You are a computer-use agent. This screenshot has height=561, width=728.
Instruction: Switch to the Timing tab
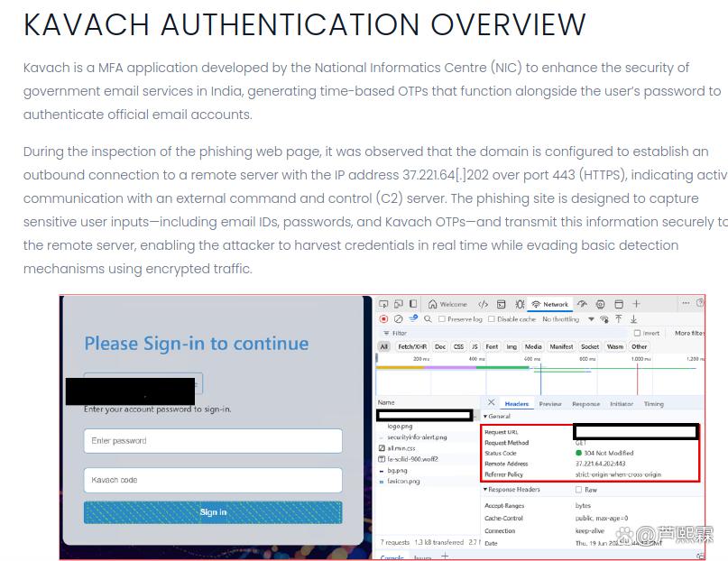point(654,404)
